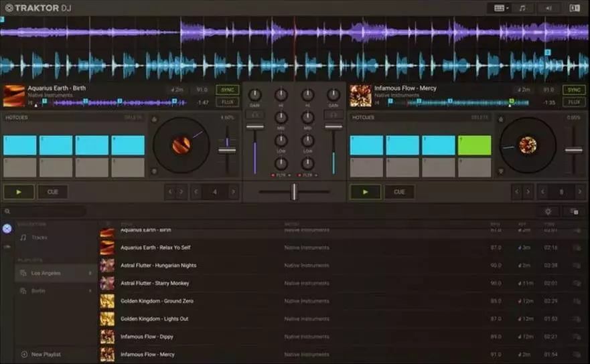Select empty hotcue pad 5 on the left deck
The image size is (590, 364).
(x=20, y=167)
